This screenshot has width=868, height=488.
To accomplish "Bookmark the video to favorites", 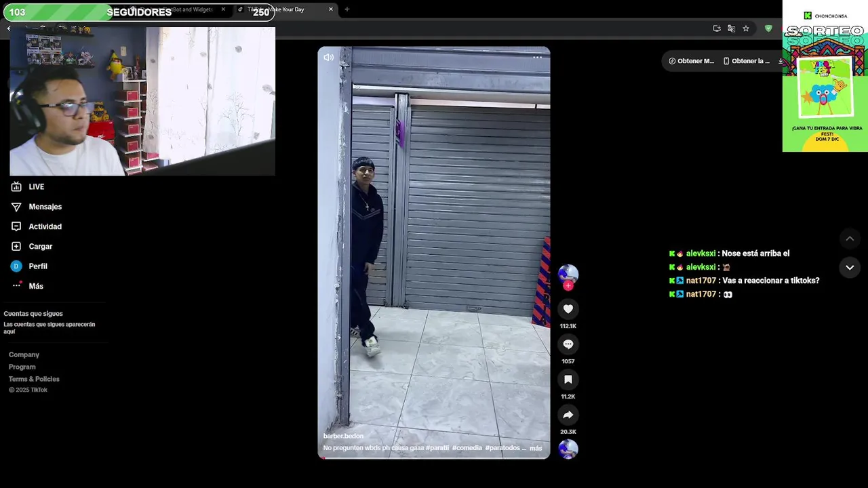I will coord(568,380).
